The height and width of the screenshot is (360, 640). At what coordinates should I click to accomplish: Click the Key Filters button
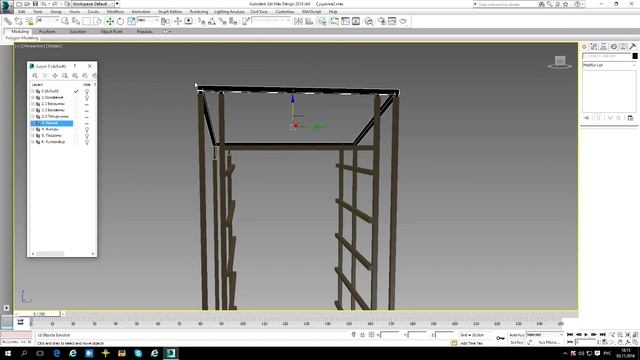pos(549,342)
